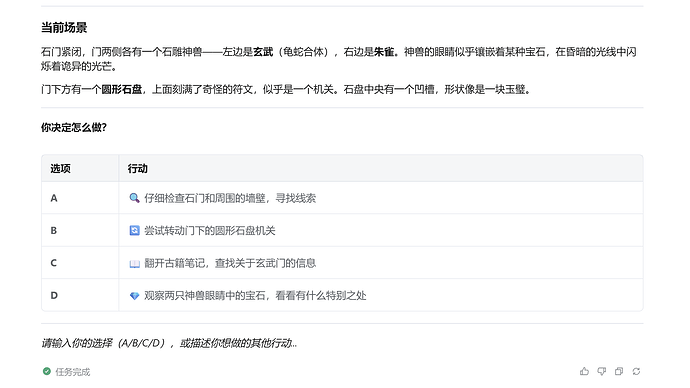Screen dimensions: 690x388
Task: Select the text '翻开古籍笔记，查找关于玄武门的信息'
Action: tap(230, 263)
